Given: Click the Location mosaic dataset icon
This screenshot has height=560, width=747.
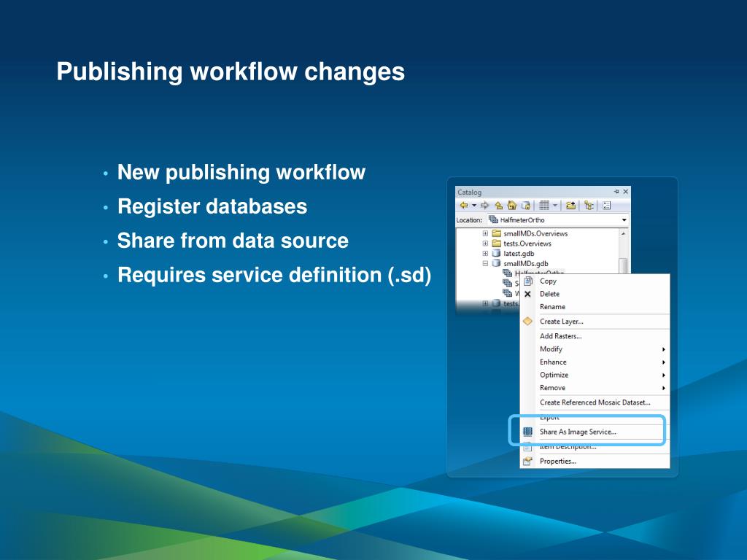Looking at the screenshot, I should pyautogui.click(x=494, y=219).
